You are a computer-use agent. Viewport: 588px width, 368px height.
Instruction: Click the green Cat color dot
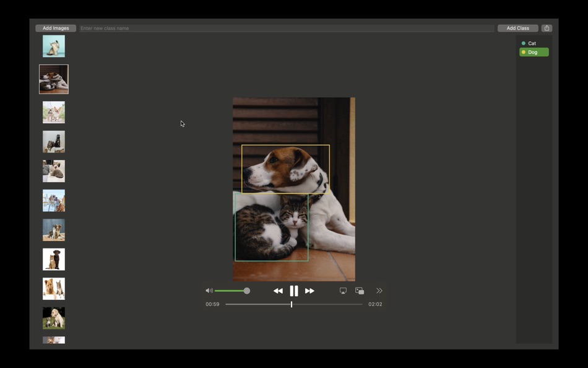click(524, 43)
